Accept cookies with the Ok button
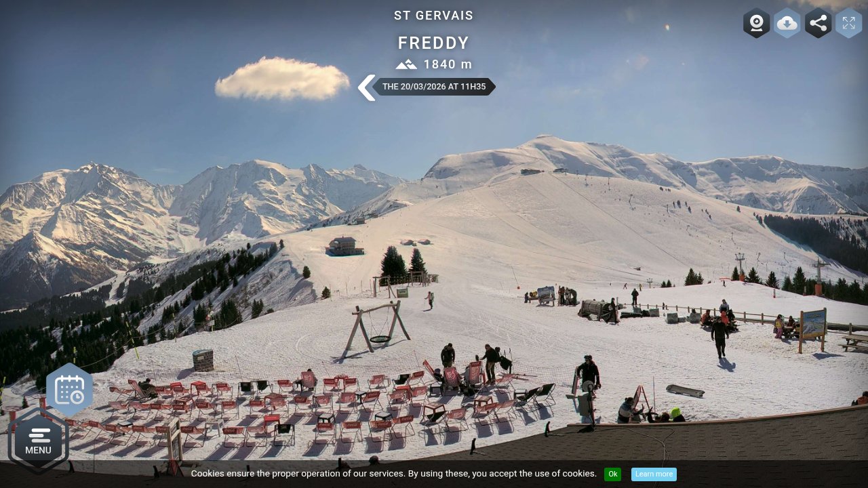The image size is (868, 488). pyautogui.click(x=612, y=474)
